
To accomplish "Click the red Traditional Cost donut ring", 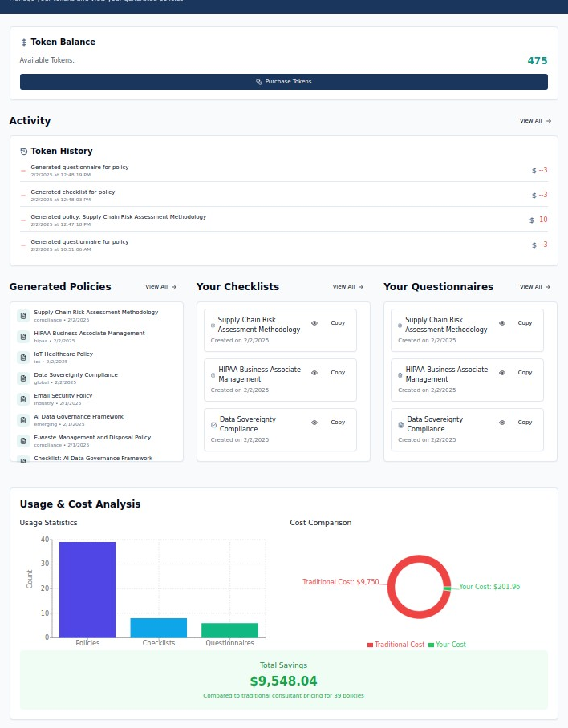I will [x=391, y=587].
